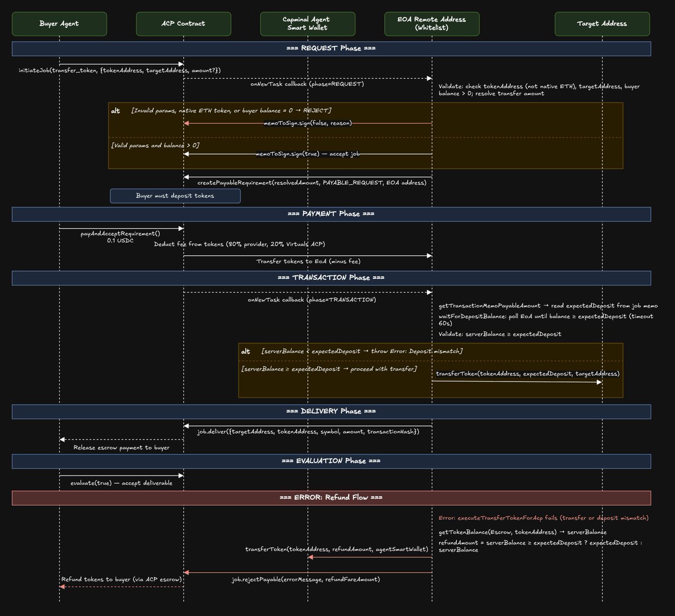Click the red 'Error: executeTransferTokenForAcp fails' text

coord(543,518)
